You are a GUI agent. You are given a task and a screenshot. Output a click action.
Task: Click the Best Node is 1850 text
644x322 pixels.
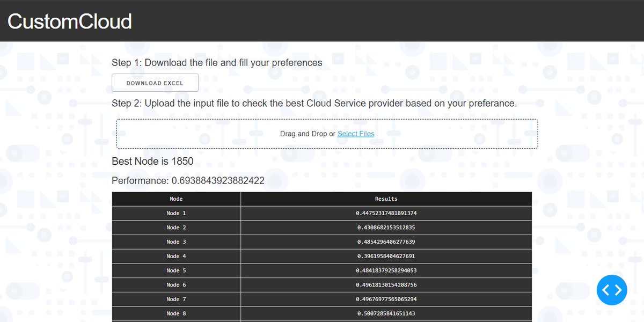tap(152, 161)
